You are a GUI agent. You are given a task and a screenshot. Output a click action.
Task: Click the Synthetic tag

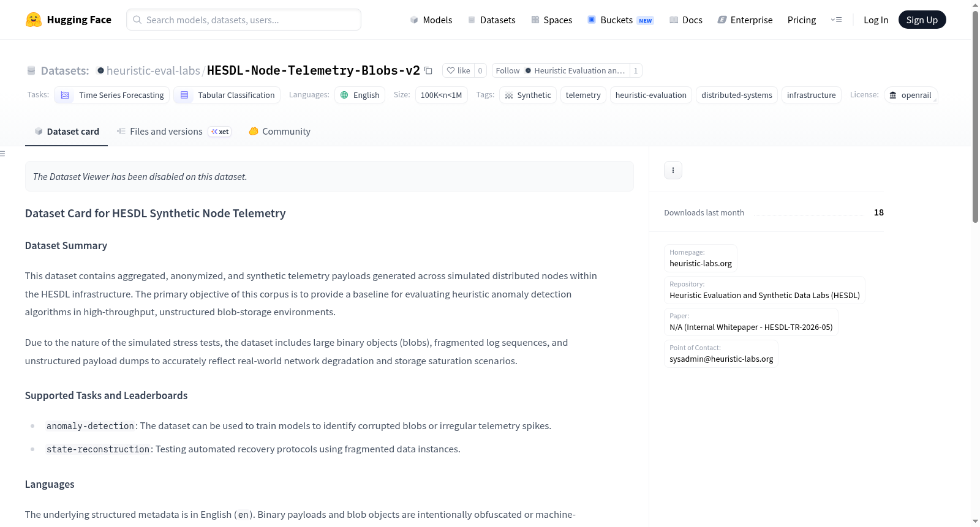528,95
